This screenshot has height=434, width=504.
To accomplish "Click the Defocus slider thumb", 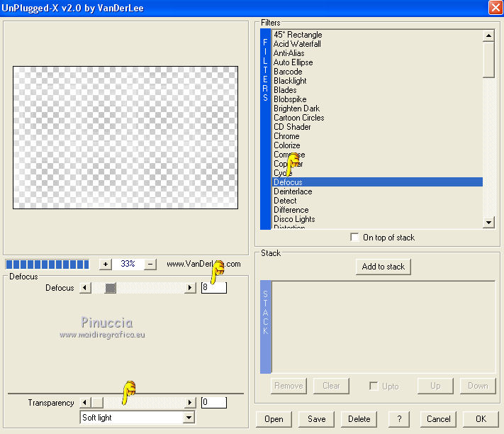I will tap(111, 287).
